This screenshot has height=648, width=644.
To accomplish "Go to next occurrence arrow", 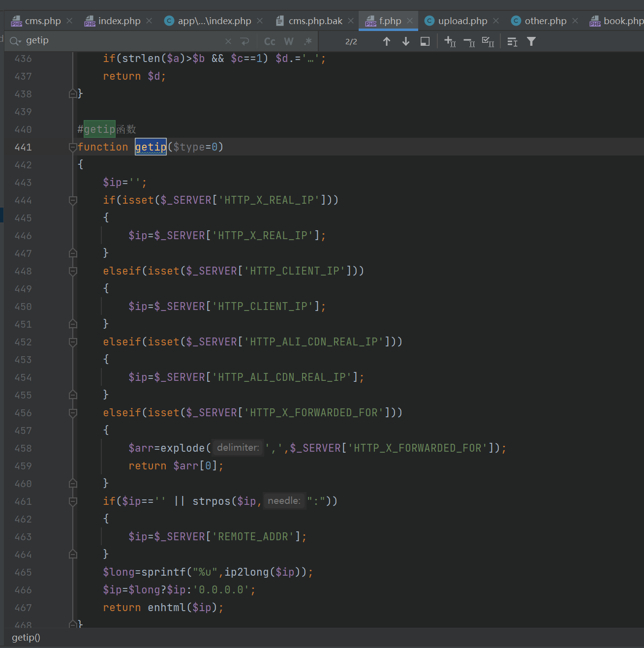I will tap(406, 41).
